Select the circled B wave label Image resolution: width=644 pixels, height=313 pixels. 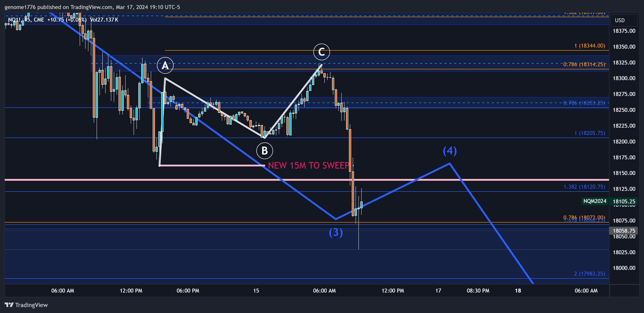(264, 151)
